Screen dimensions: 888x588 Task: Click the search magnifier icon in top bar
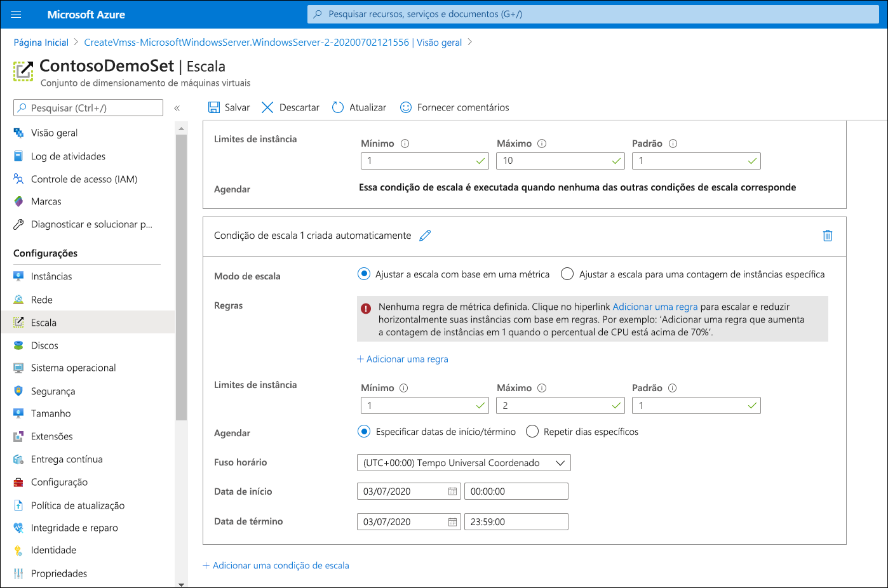coord(318,14)
